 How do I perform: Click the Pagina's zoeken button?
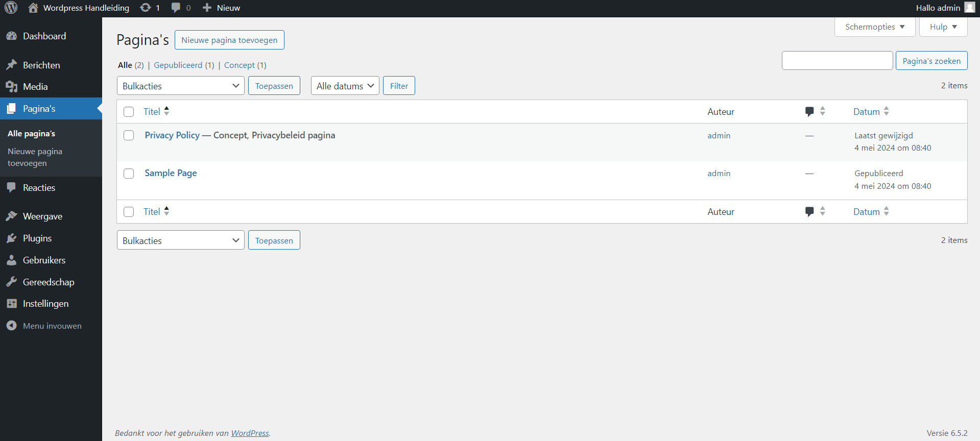pyautogui.click(x=931, y=61)
